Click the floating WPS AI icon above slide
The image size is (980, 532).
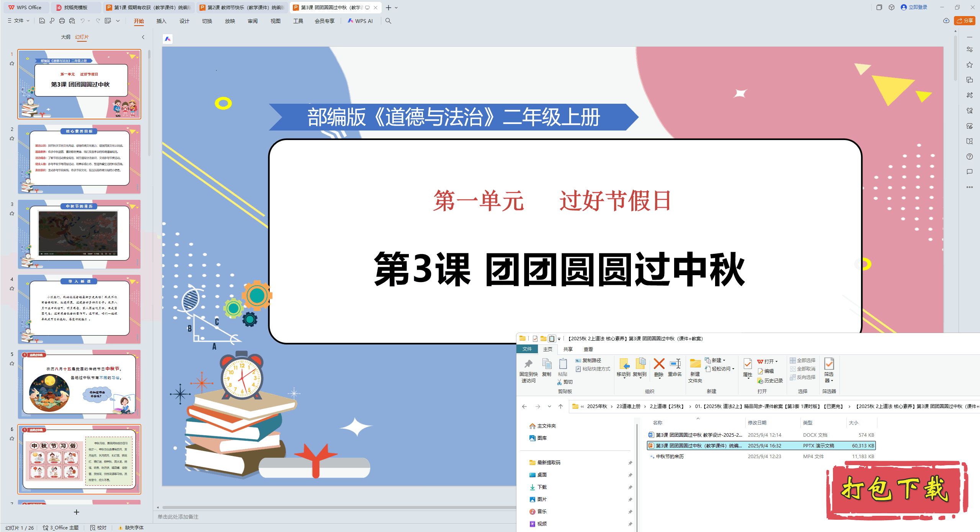pos(168,39)
